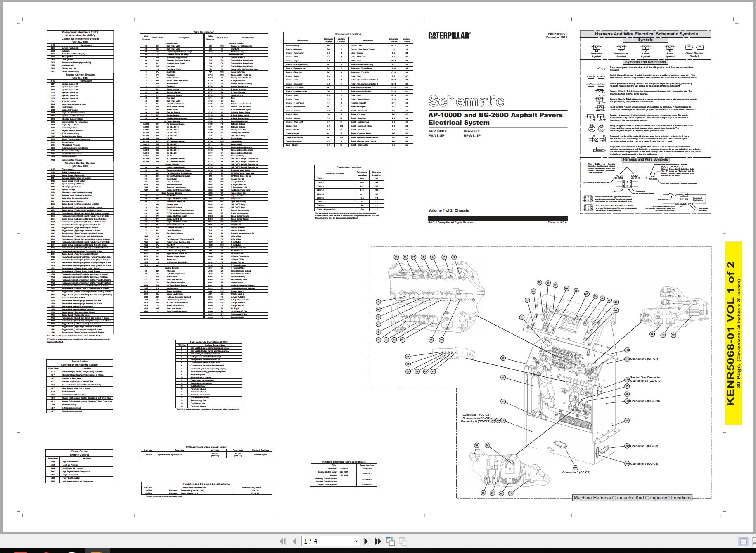Screen dimensions: 756x553
Task: Click the 'December 2013' date text
Action: pos(557,38)
